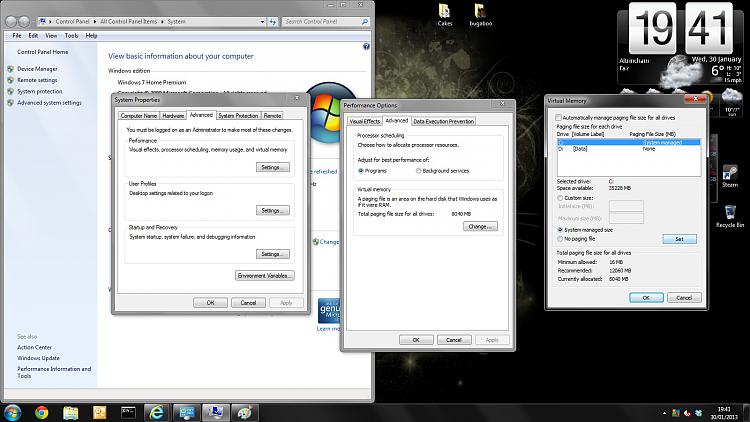750x422 pixels.
Task: Click the Remote settings shield icon
Action: click(11, 80)
